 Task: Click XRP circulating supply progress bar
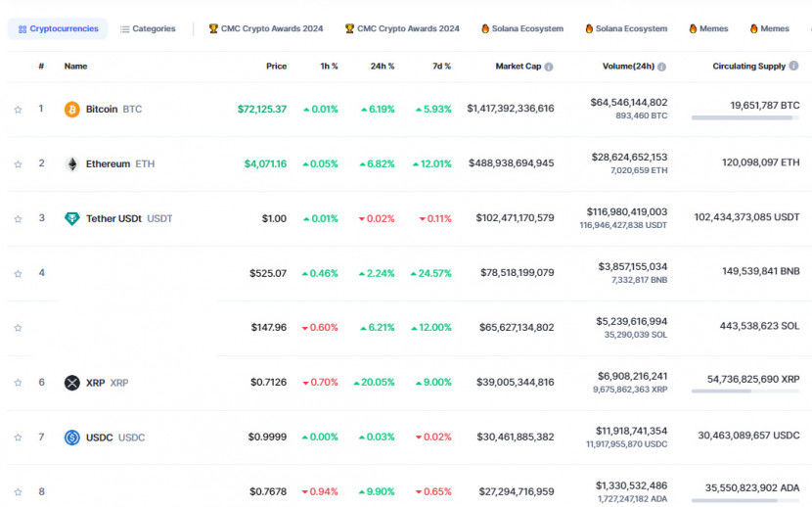pos(745,392)
